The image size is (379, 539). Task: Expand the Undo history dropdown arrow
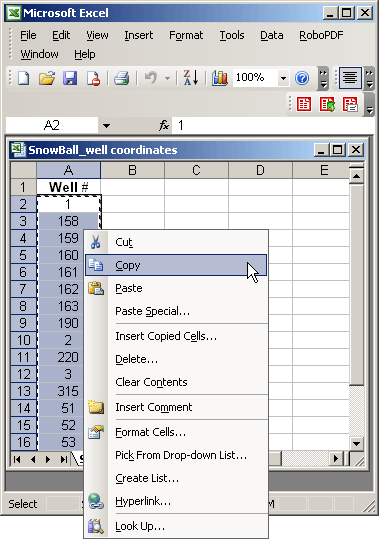click(167, 78)
